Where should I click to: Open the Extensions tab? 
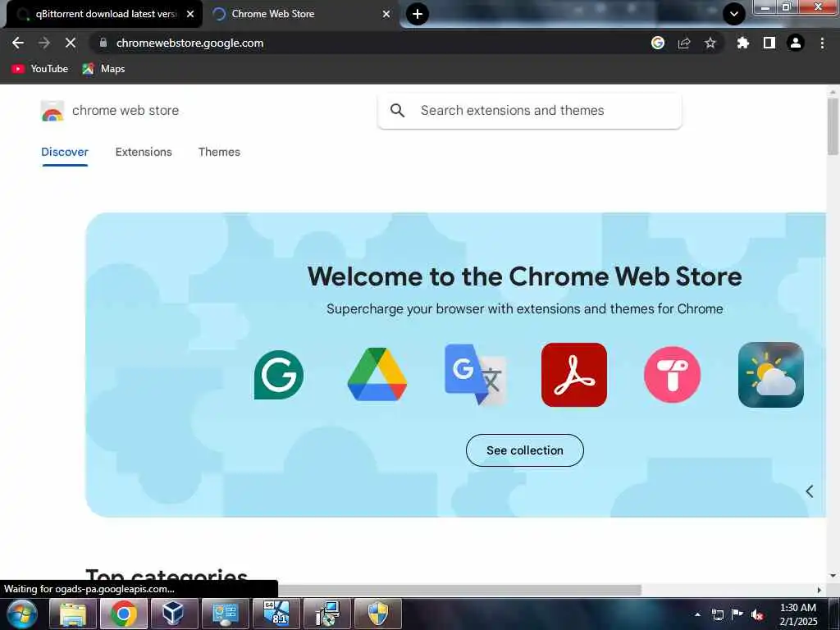pyautogui.click(x=144, y=152)
